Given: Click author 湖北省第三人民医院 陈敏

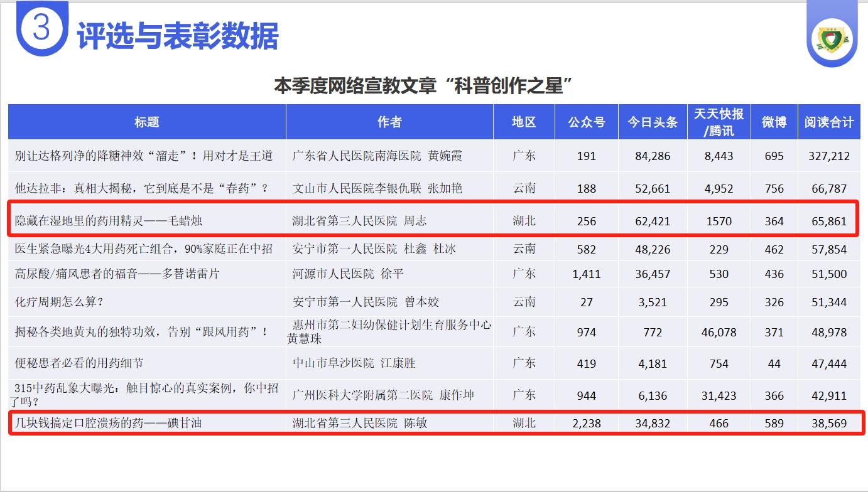Looking at the screenshot, I should (359, 423).
